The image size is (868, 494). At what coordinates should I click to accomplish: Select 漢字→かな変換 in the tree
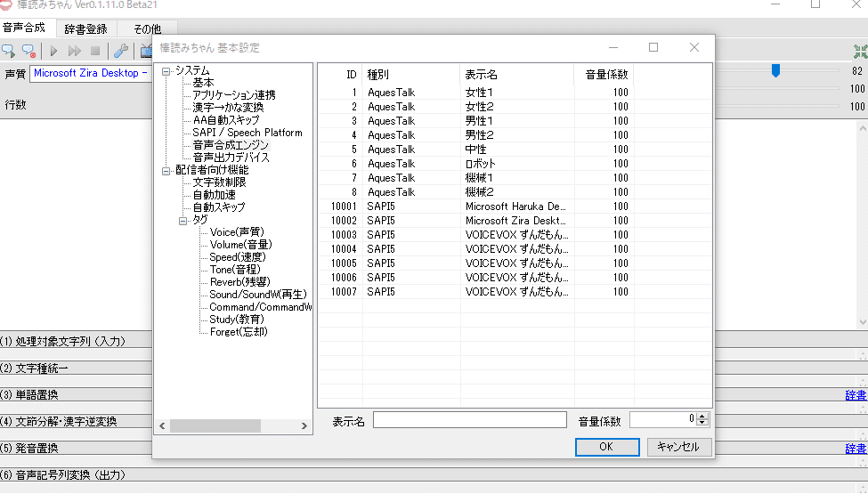(228, 108)
